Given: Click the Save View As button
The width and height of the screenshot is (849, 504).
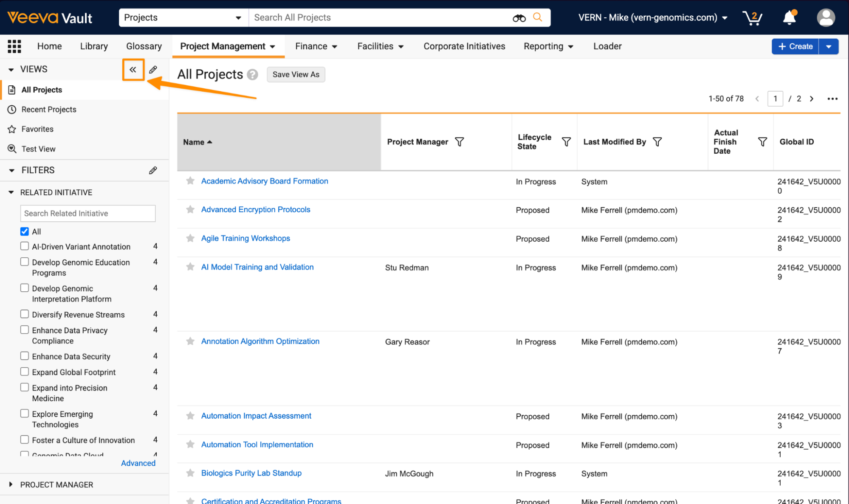Looking at the screenshot, I should tap(296, 75).
